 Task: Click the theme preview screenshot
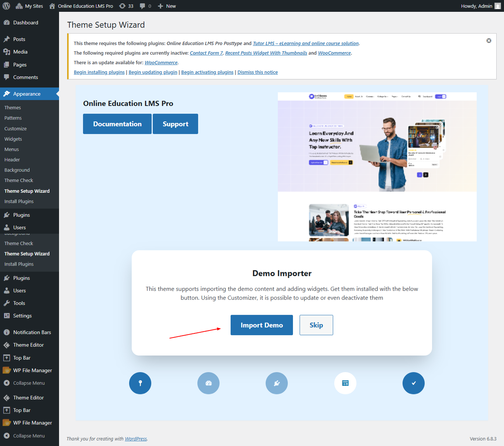tap(377, 167)
